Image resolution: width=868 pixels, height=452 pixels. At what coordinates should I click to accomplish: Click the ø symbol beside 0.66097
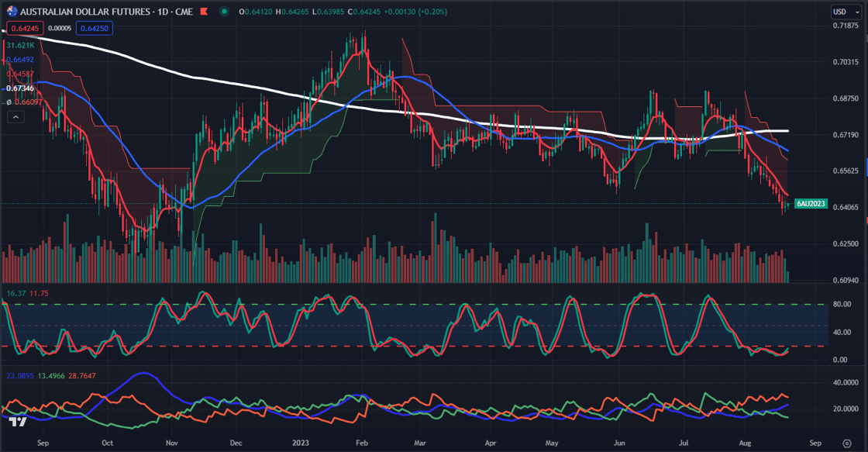click(9, 102)
